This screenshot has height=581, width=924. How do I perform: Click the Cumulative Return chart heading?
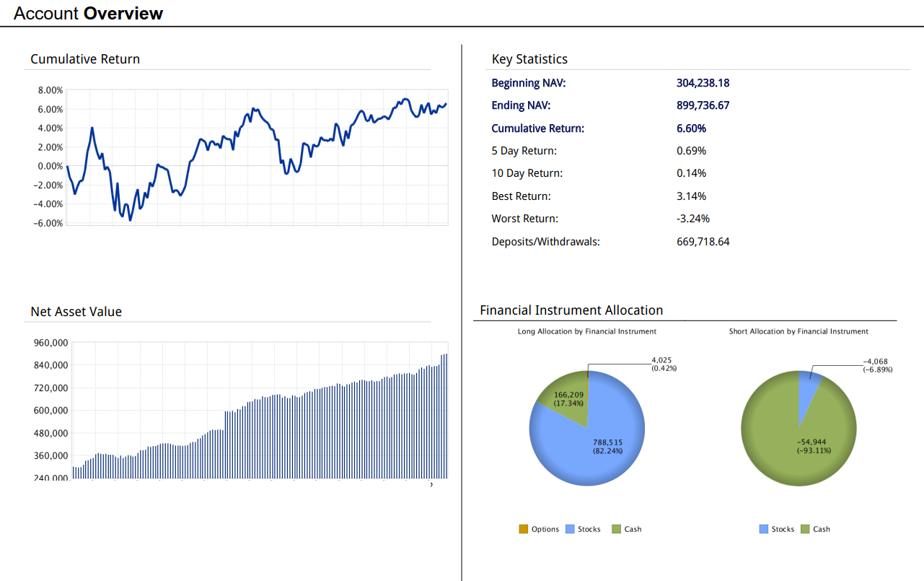tap(85, 59)
